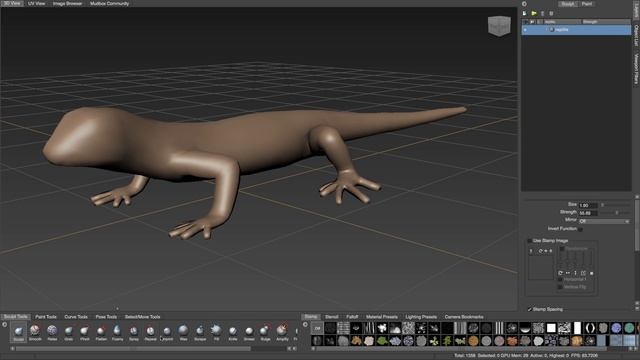Viewport: 640px width, 360px height.
Task: Click the Strength value field
Action: coord(588,213)
